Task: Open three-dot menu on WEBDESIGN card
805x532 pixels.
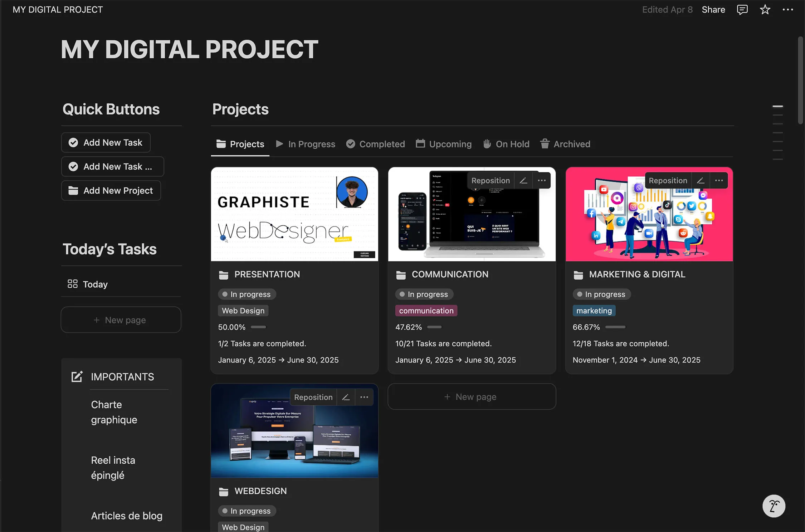Action: pyautogui.click(x=364, y=397)
